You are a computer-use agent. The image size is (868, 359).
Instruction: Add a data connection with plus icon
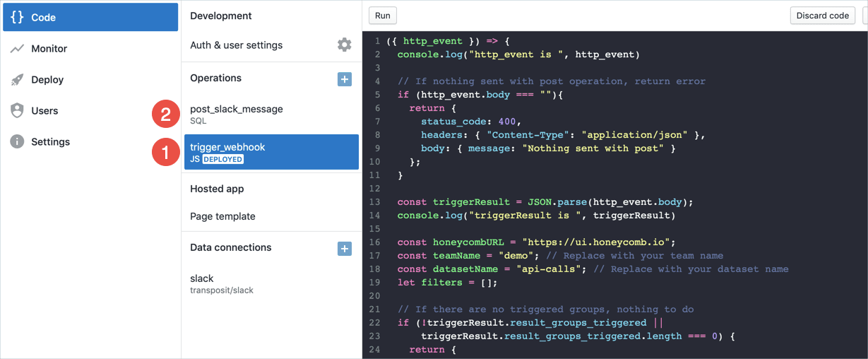click(344, 249)
